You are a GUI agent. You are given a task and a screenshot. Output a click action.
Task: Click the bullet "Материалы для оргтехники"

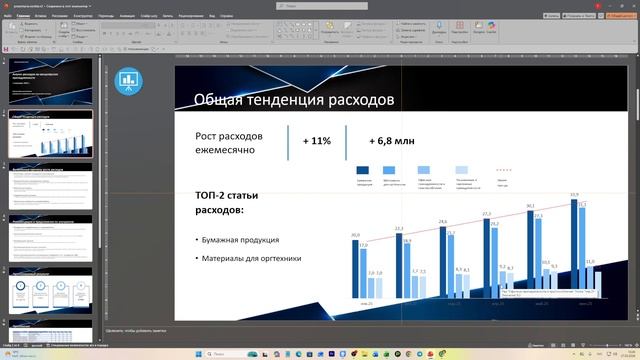(251, 258)
